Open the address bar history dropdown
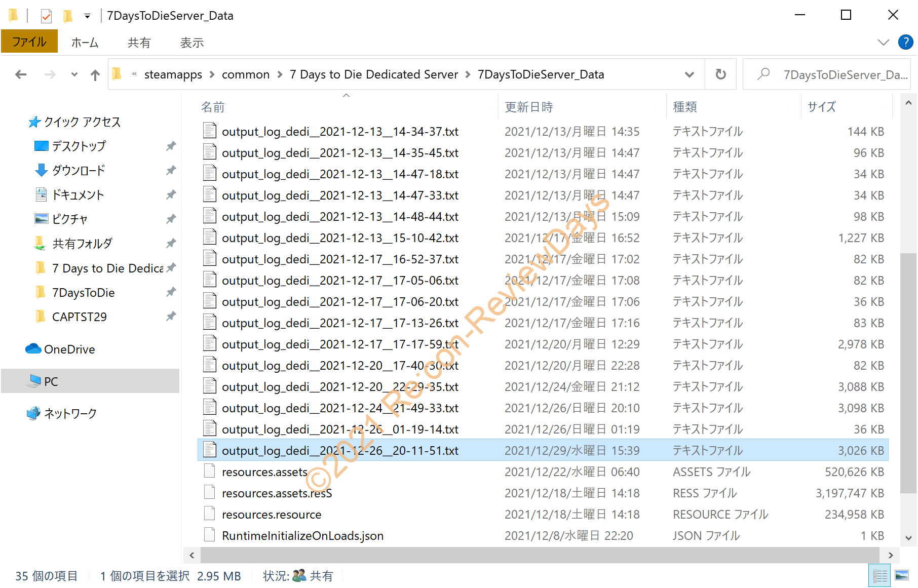Viewport: 918px width, 588px height. pos(689,74)
